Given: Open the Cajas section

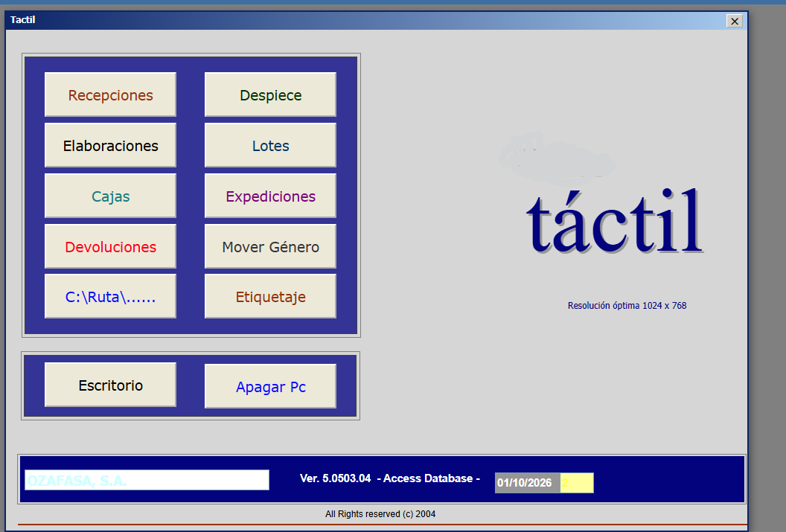Looking at the screenshot, I should (x=110, y=196).
